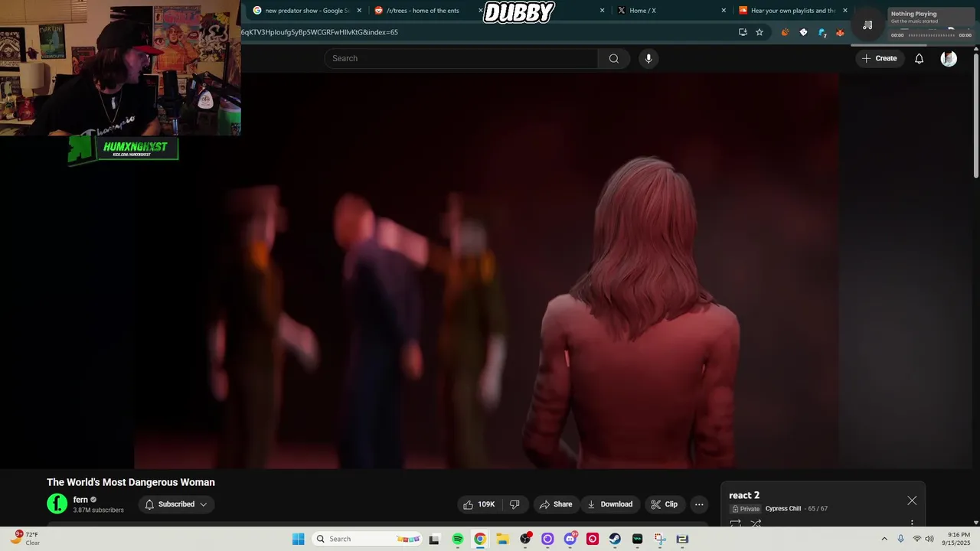
Task: Clip the video with the scissors button
Action: coord(664,504)
